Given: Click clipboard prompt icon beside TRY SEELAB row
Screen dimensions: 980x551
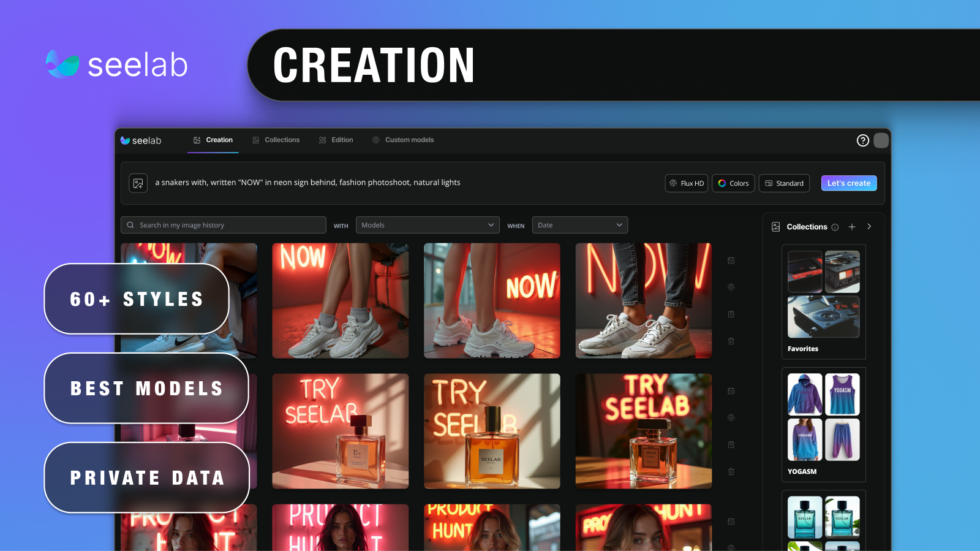Looking at the screenshot, I should coord(731,444).
